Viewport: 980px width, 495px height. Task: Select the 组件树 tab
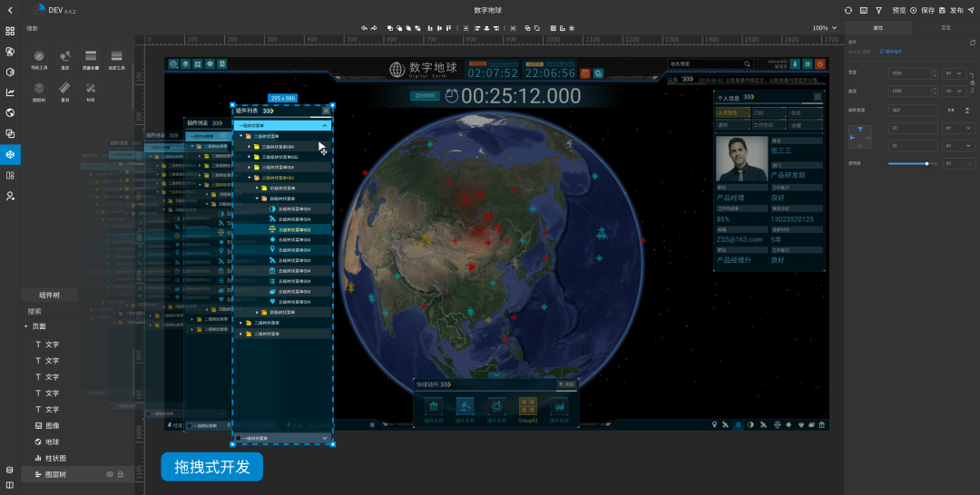49,295
